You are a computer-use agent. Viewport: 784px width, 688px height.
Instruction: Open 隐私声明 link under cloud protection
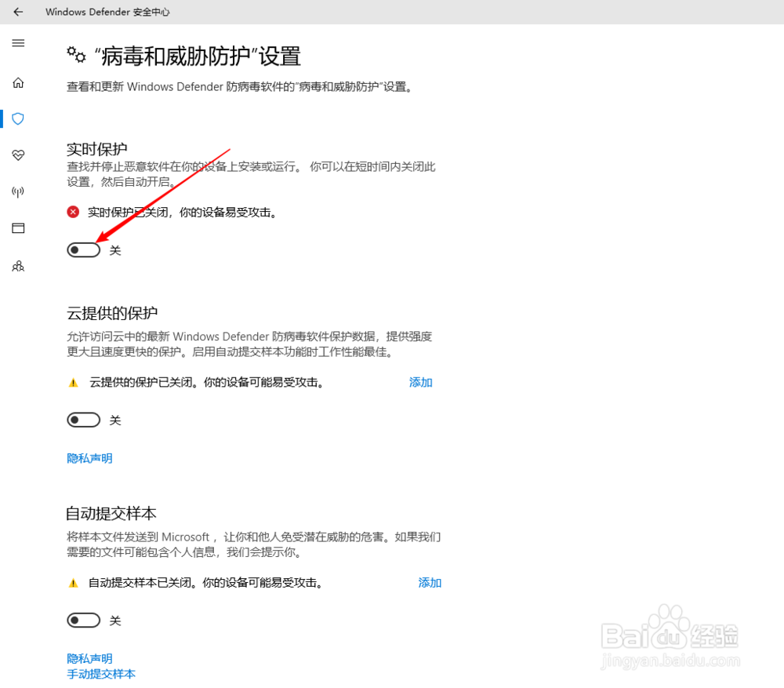(89, 458)
